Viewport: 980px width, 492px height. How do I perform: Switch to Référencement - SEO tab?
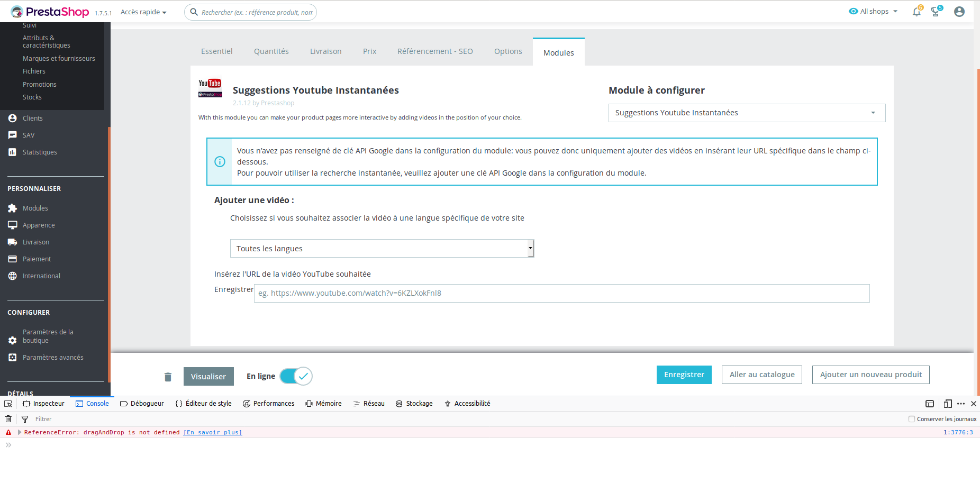pos(435,51)
